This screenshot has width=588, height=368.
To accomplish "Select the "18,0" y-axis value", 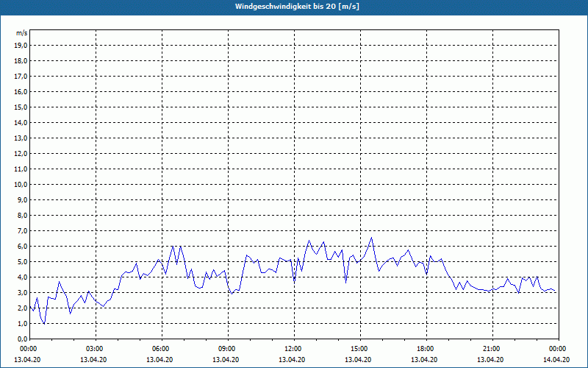I will tap(21, 61).
